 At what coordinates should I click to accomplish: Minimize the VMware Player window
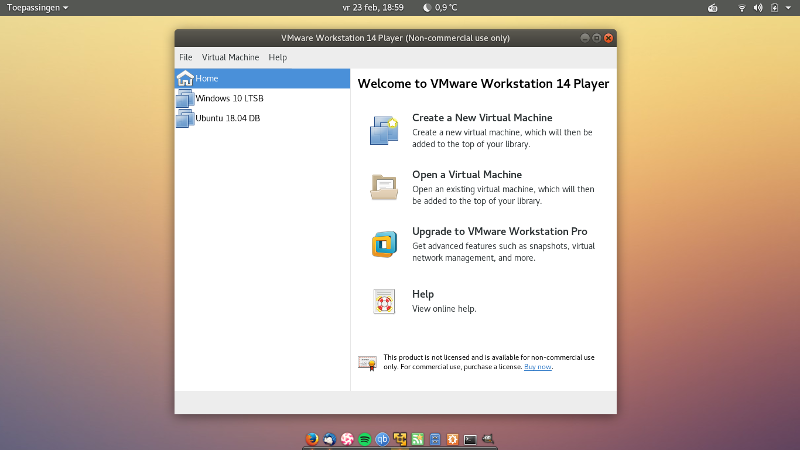point(585,38)
